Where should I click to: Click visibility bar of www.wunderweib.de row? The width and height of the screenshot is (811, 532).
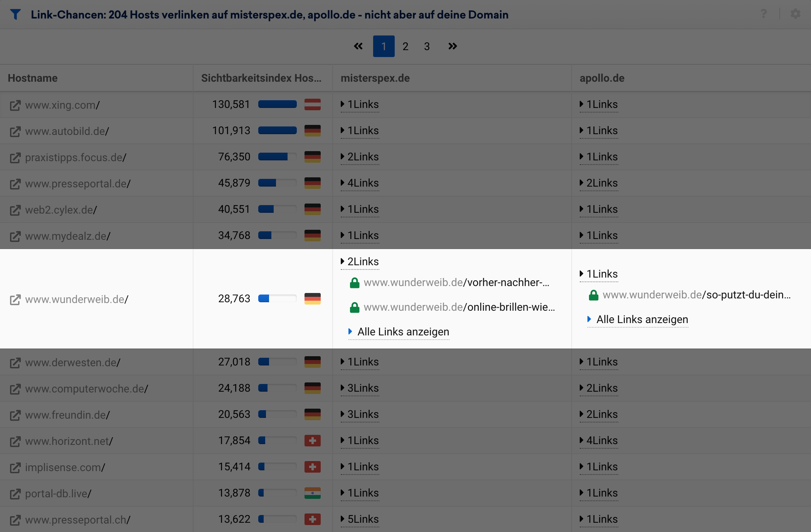tap(277, 299)
